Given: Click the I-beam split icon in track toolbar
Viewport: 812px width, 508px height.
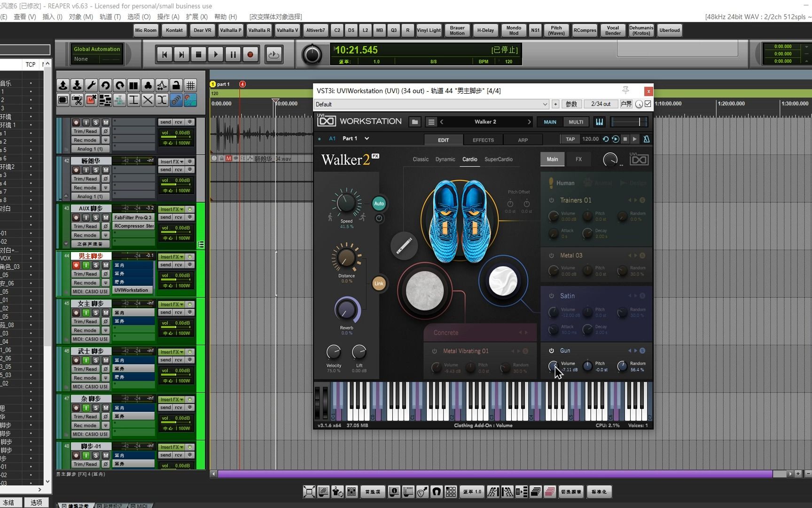Looking at the screenshot, I should (x=133, y=100).
